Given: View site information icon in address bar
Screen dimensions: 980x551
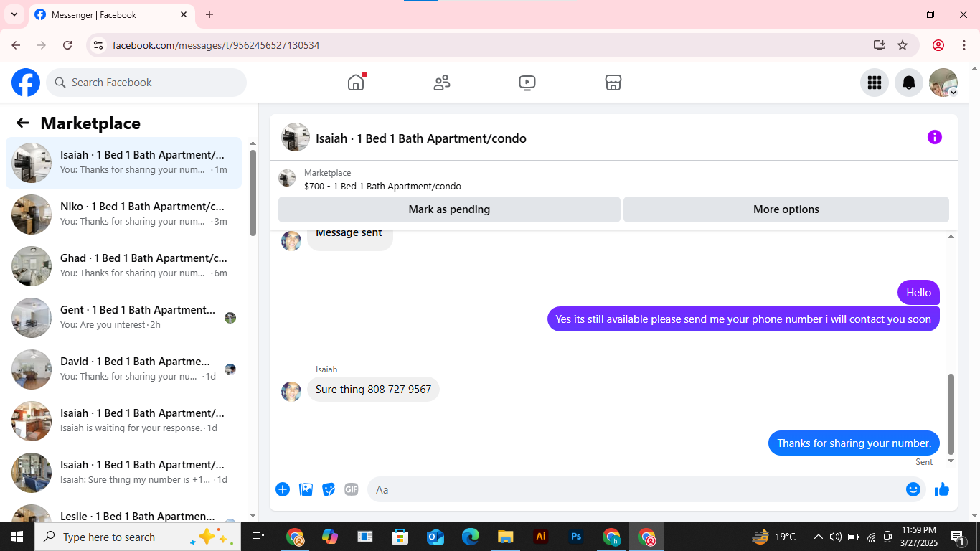Looking at the screenshot, I should [99, 45].
